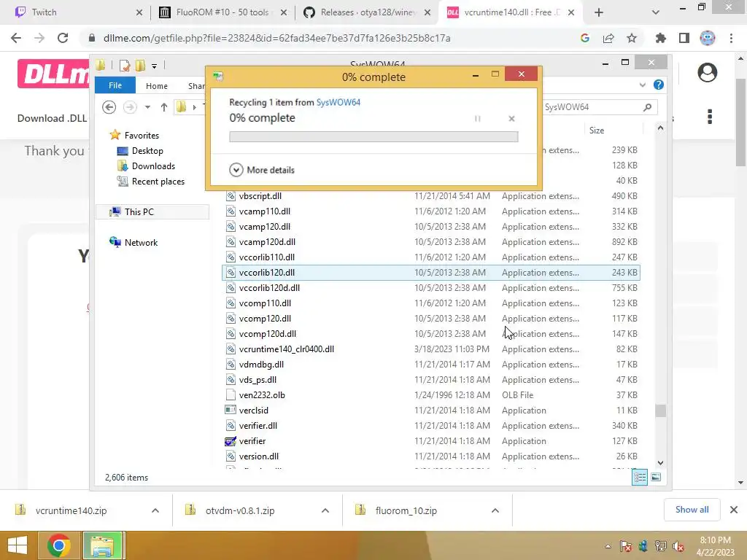Open a new Chrome tab
747x560 pixels.
tap(599, 12)
